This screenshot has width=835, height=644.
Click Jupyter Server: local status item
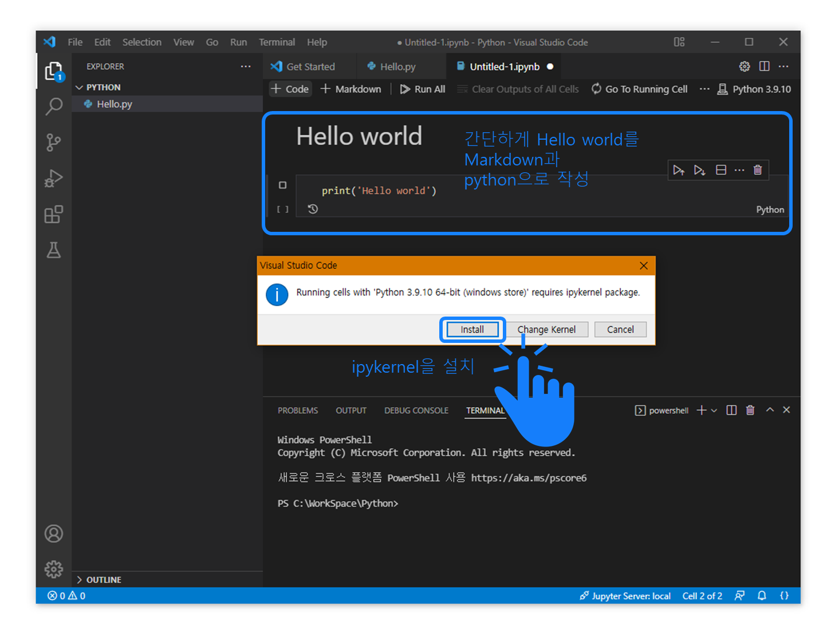point(625,595)
